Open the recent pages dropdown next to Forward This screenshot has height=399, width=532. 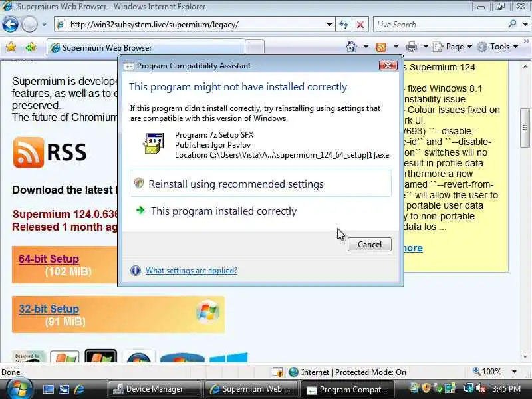click(44, 25)
